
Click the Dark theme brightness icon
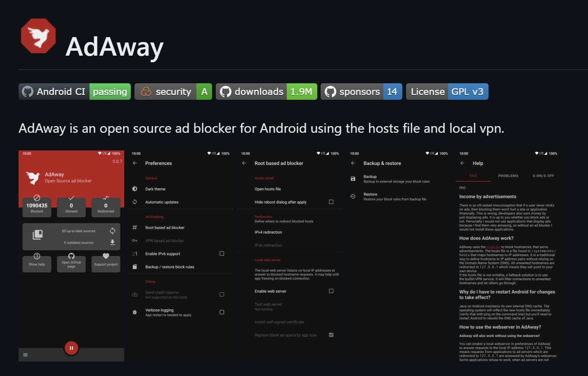(135, 189)
